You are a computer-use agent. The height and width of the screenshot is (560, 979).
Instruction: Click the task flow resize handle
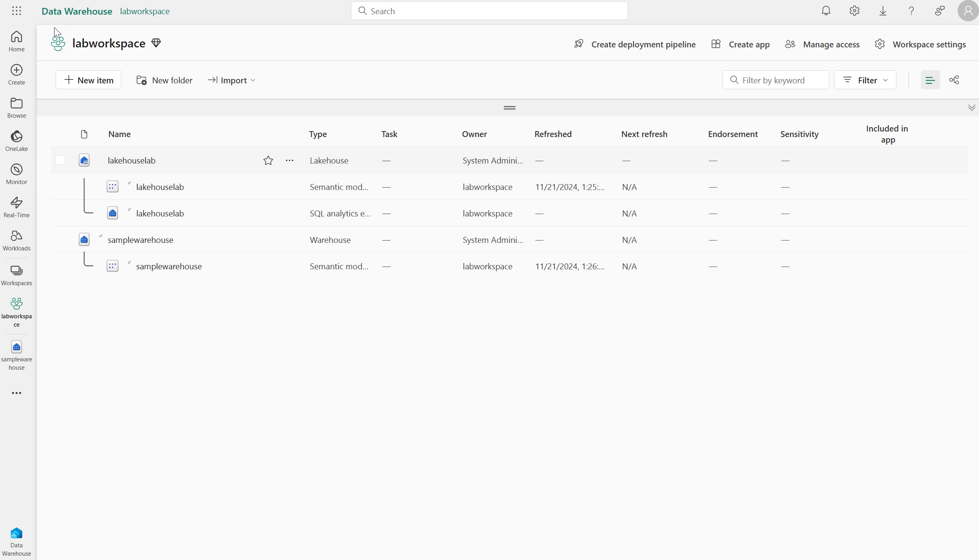(x=510, y=107)
